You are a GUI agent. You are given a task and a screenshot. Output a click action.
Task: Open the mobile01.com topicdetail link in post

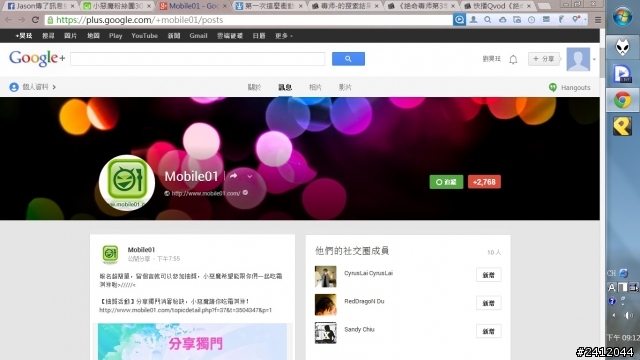185,310
